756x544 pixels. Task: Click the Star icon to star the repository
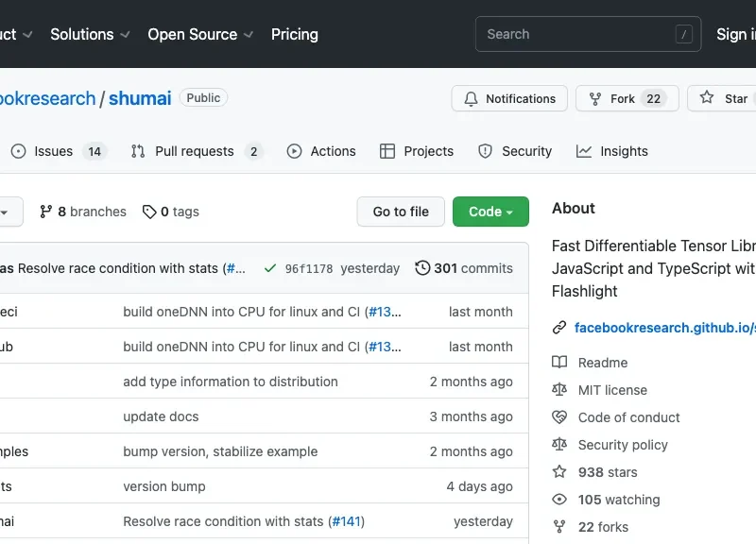(x=707, y=97)
